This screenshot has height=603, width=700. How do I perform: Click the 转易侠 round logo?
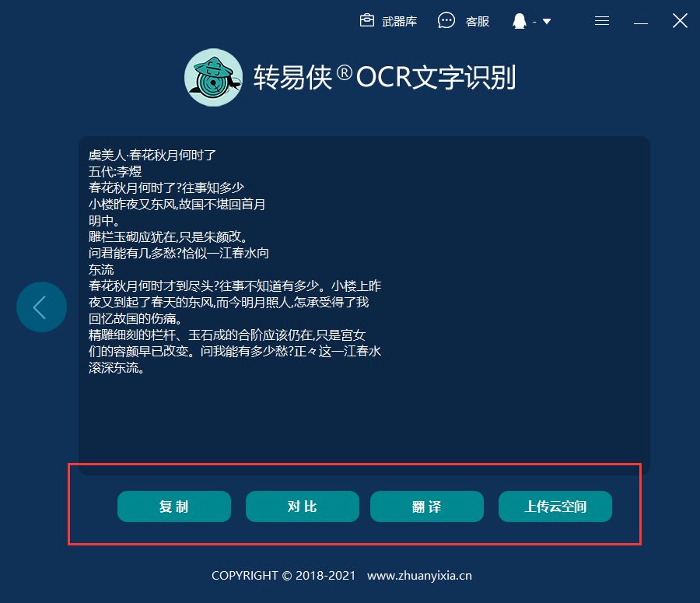(x=213, y=77)
